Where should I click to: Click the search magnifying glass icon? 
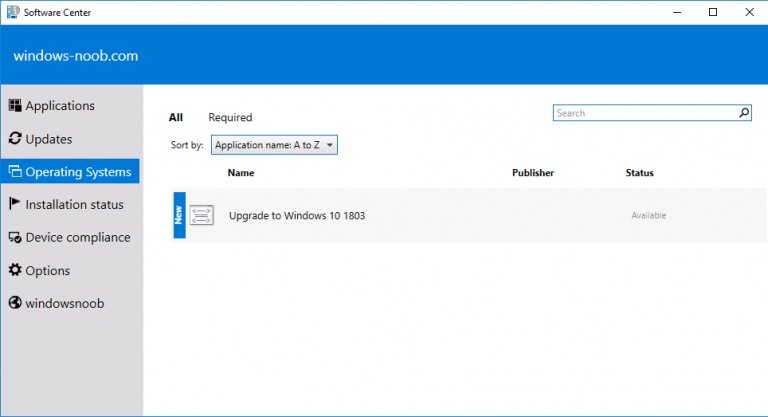[x=744, y=113]
